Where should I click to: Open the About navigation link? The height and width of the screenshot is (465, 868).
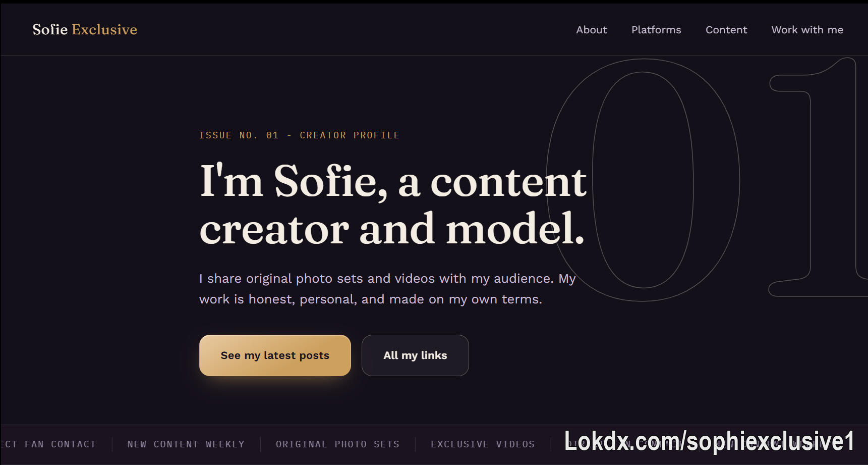coord(592,30)
